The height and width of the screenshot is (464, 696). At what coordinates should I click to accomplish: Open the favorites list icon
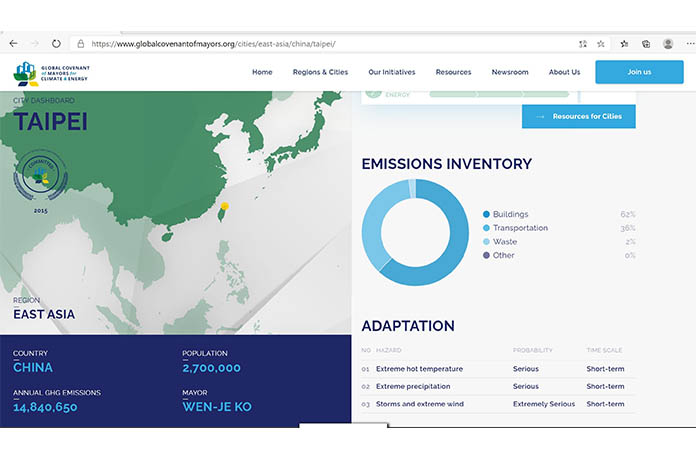(624, 44)
